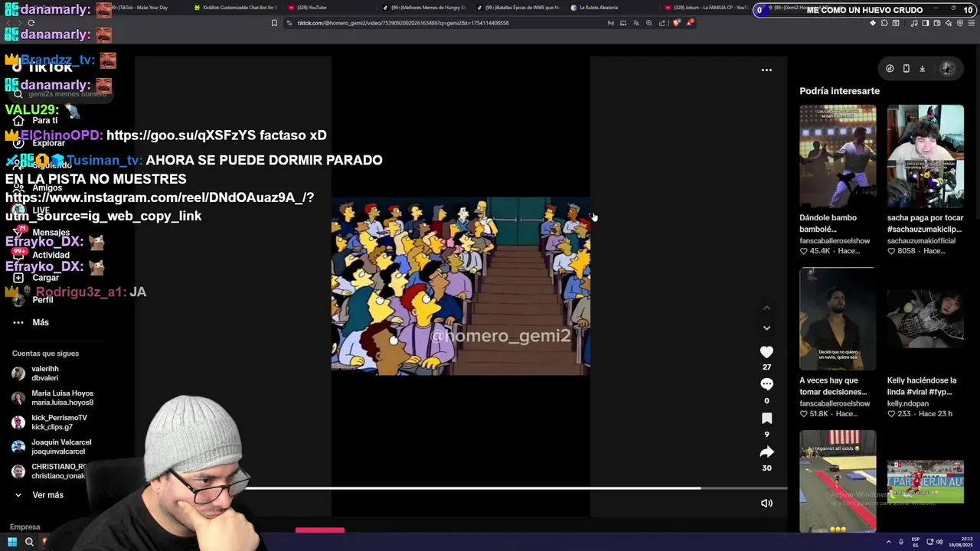Toggle the browser sidebar panel icon
Screen dimensions: 980x551
pyautogui.click(x=925, y=23)
